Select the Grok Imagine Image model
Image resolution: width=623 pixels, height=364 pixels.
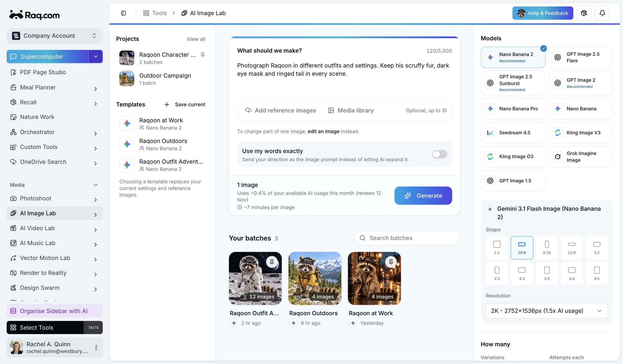pos(580,157)
